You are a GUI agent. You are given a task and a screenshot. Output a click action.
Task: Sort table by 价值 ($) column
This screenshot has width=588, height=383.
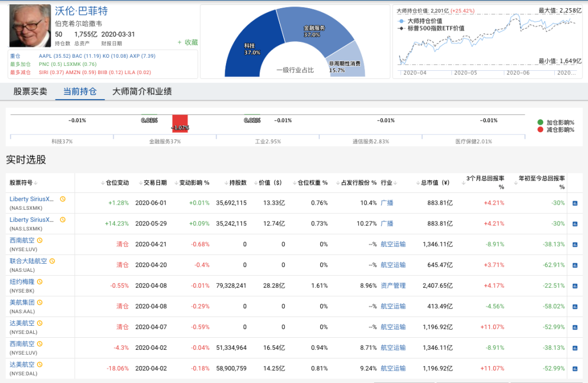pos(268,183)
